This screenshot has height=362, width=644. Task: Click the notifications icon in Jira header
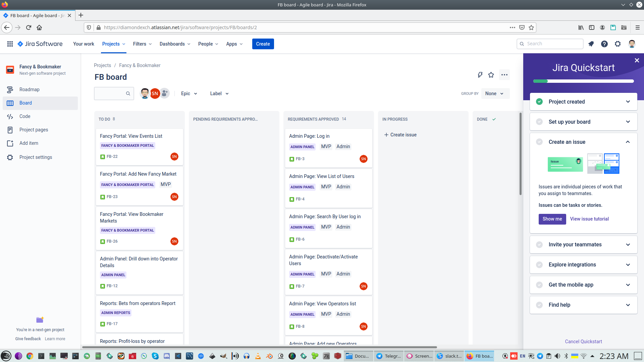(591, 44)
